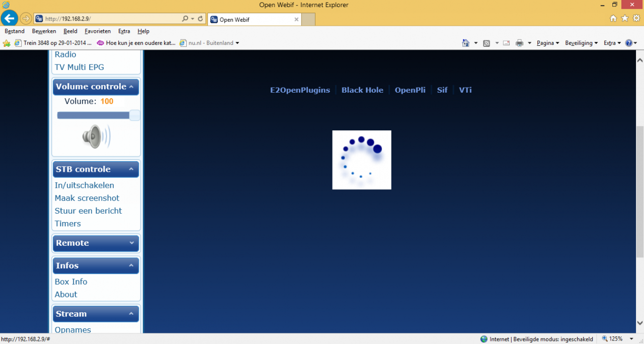Open a new tab with the blank tab button
644x344 pixels.
(308, 19)
